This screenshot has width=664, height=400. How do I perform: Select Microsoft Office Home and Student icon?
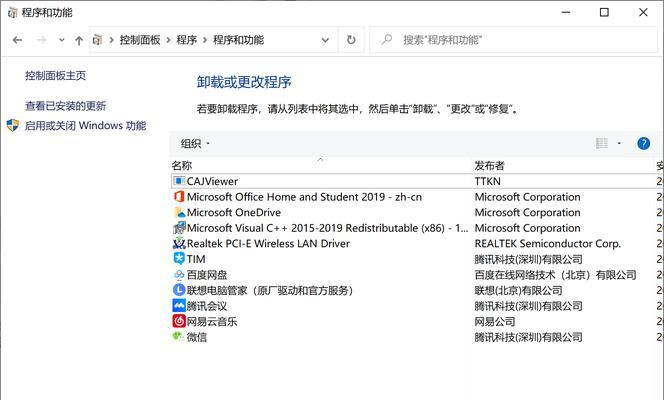click(x=179, y=197)
